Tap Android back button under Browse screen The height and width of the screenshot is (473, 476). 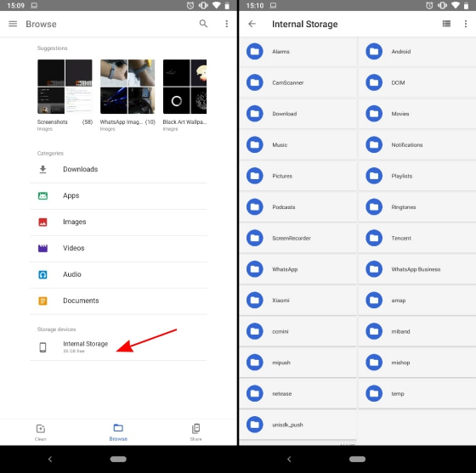tap(50, 459)
